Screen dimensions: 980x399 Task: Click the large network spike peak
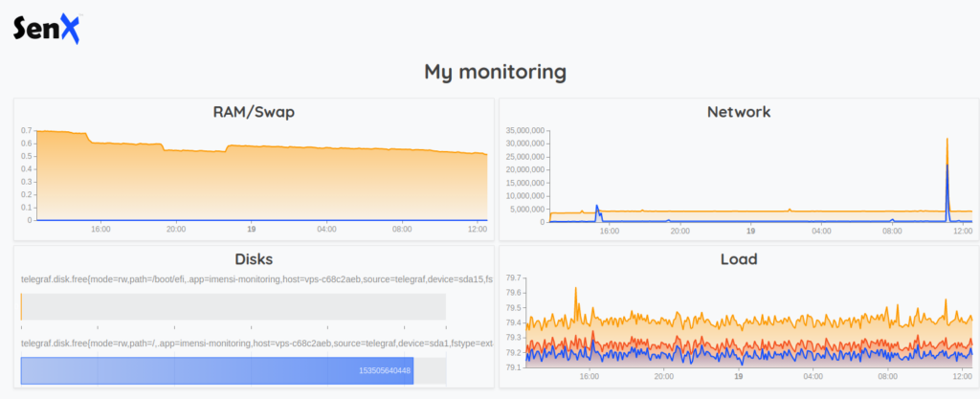click(947, 141)
